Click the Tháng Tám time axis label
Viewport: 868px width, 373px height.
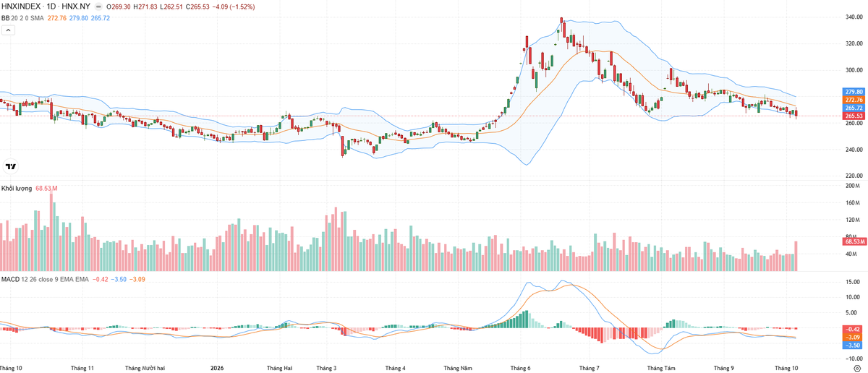[x=660, y=368]
